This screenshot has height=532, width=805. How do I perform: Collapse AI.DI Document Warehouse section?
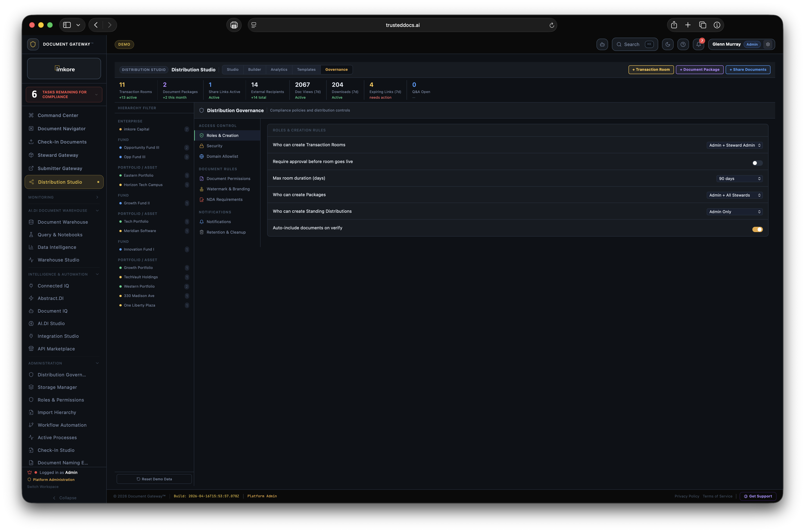(x=64, y=211)
